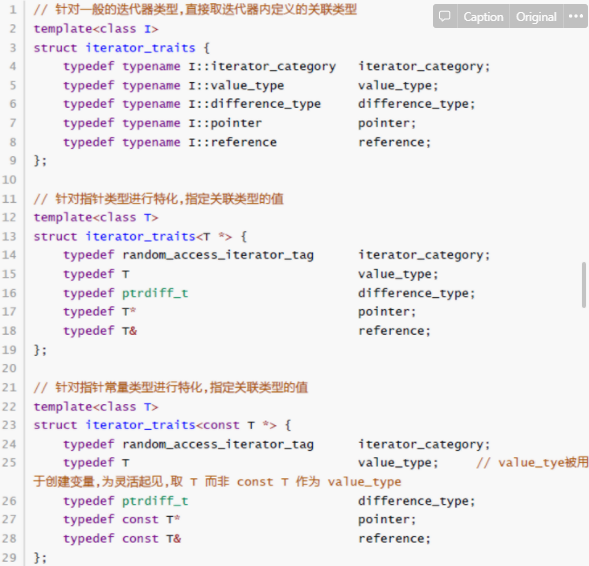This screenshot has width=589, height=566.
Task: Click the comment on line 11
Action: point(159,199)
